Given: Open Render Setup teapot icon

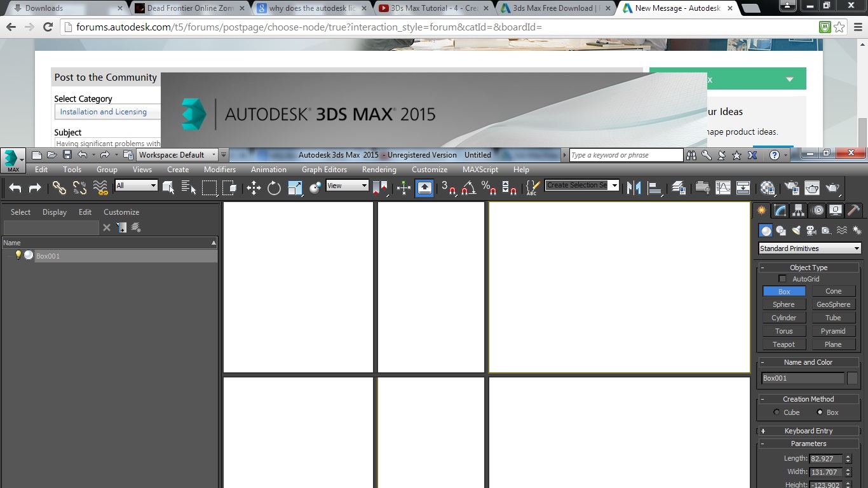Looking at the screenshot, I should click(x=792, y=187).
